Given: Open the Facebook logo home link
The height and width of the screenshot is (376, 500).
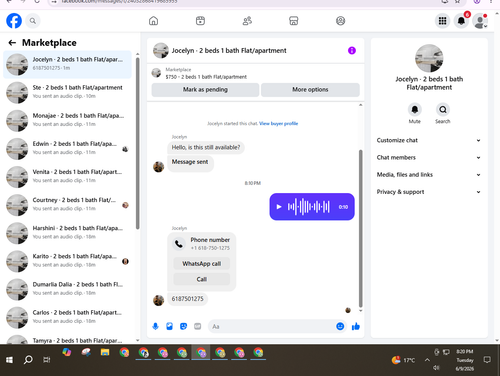Looking at the screenshot, I should coord(14,21).
